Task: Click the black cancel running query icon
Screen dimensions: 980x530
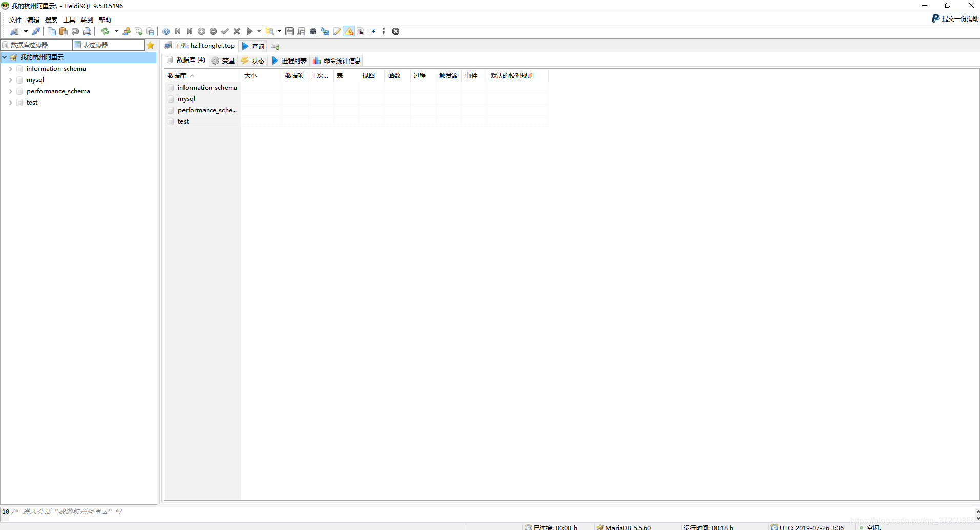Action: click(x=396, y=31)
